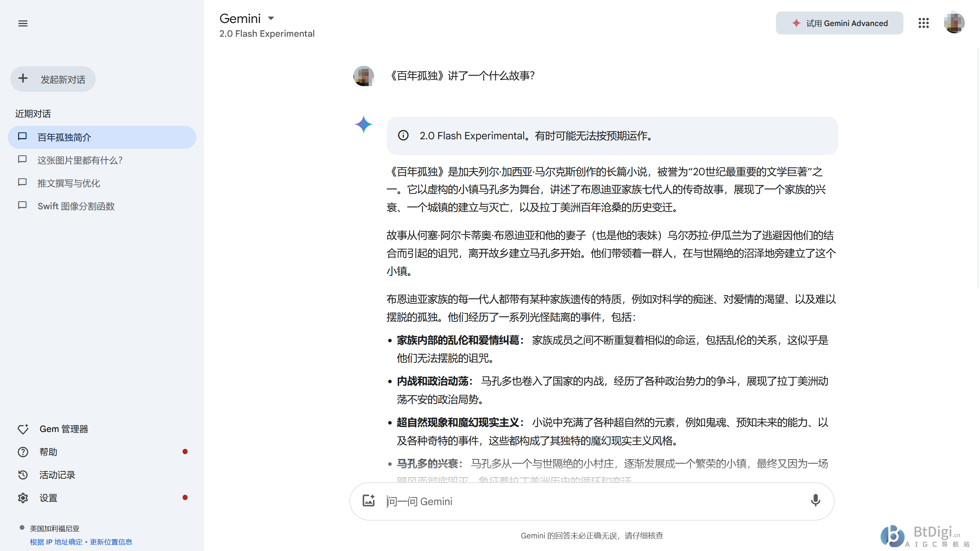The height and width of the screenshot is (551, 980).
Task: Click the disclaimer Gemini 的回答未必正确无误
Action: [592, 536]
